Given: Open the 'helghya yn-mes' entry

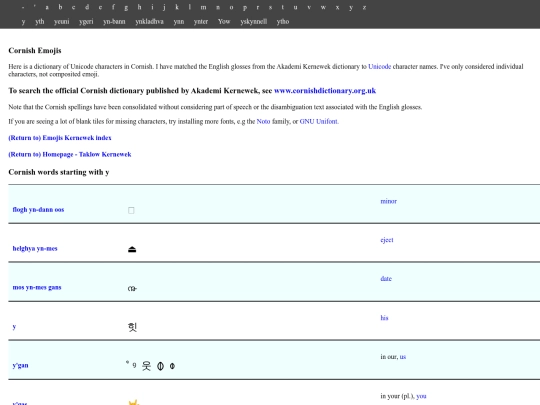Looking at the screenshot, I should 35,248.
